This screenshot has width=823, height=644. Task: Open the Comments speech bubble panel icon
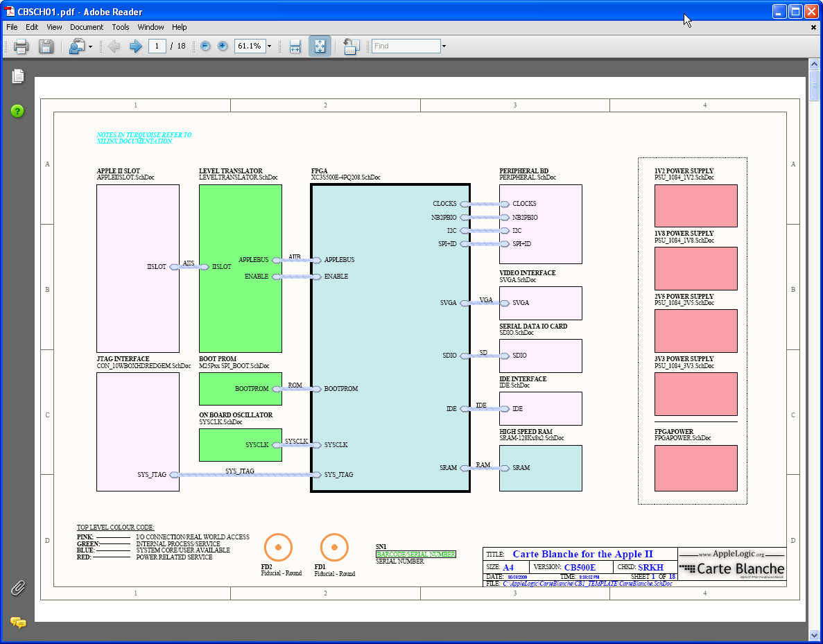(x=18, y=623)
